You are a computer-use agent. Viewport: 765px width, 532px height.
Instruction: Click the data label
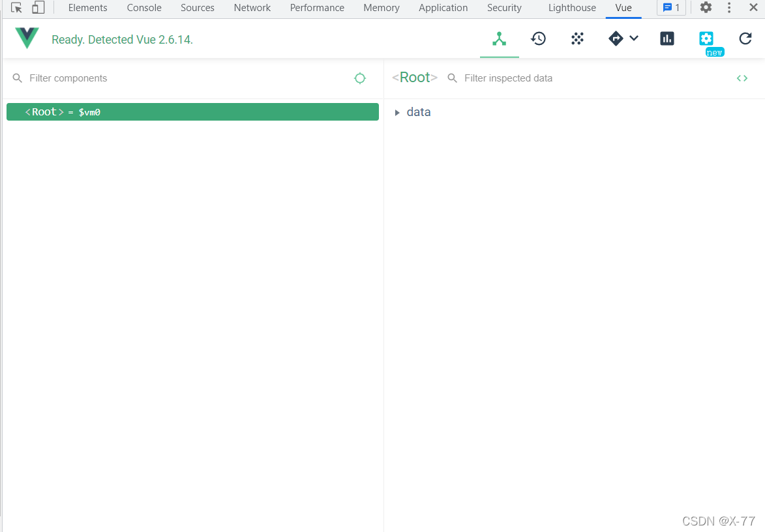point(419,112)
